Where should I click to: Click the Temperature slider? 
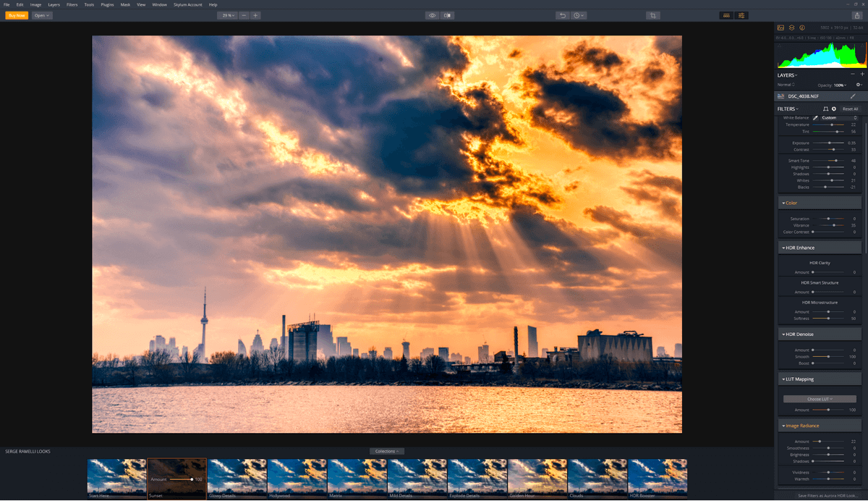tap(827, 125)
